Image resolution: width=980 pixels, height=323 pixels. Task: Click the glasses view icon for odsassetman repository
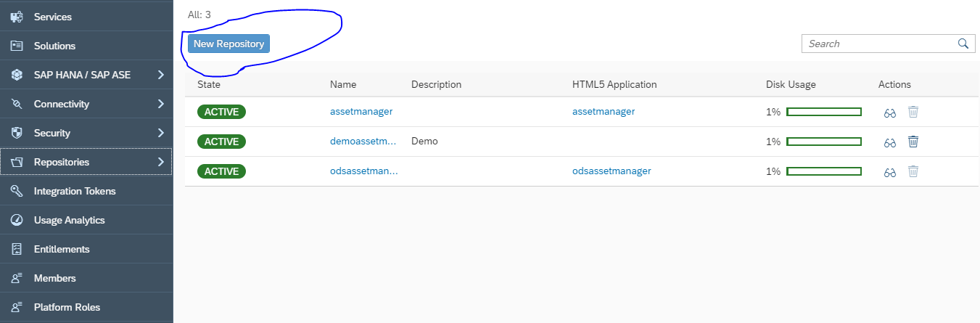pyautogui.click(x=890, y=172)
